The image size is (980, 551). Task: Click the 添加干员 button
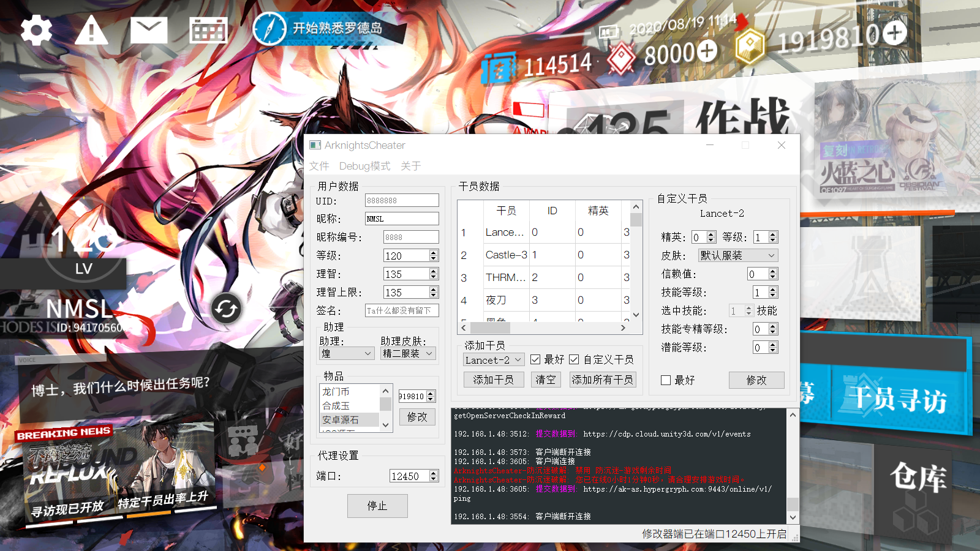click(x=494, y=380)
